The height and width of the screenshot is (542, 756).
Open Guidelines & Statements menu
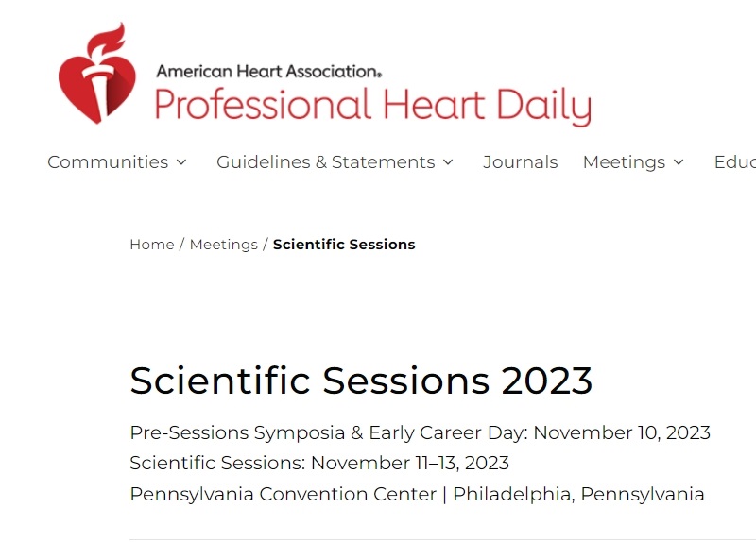pos(325,162)
